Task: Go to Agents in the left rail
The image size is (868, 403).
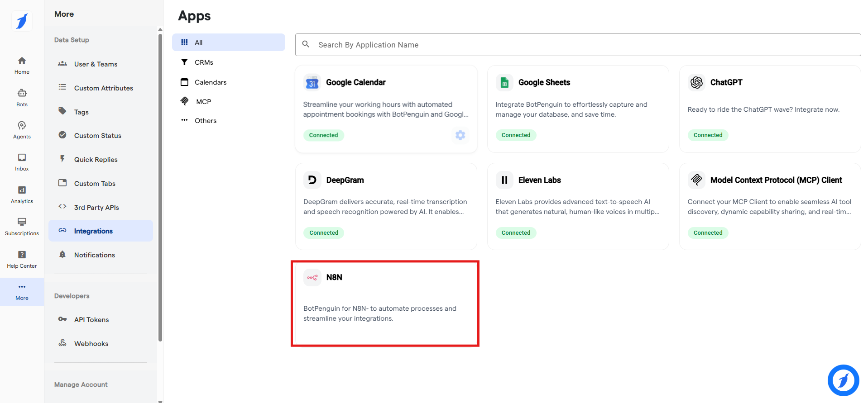Action: pos(22,130)
